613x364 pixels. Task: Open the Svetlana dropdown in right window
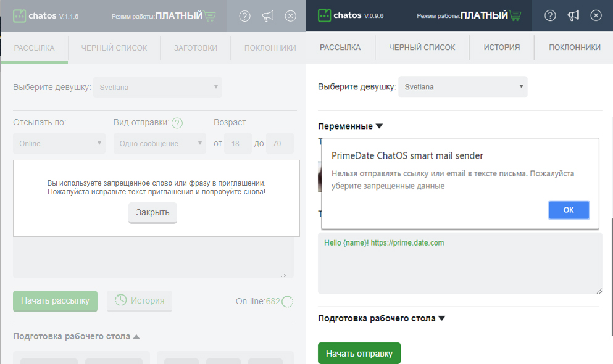pyautogui.click(x=463, y=87)
